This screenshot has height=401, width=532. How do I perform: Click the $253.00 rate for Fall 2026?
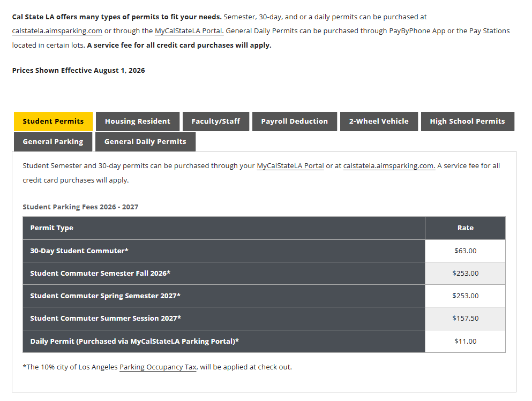tap(465, 273)
